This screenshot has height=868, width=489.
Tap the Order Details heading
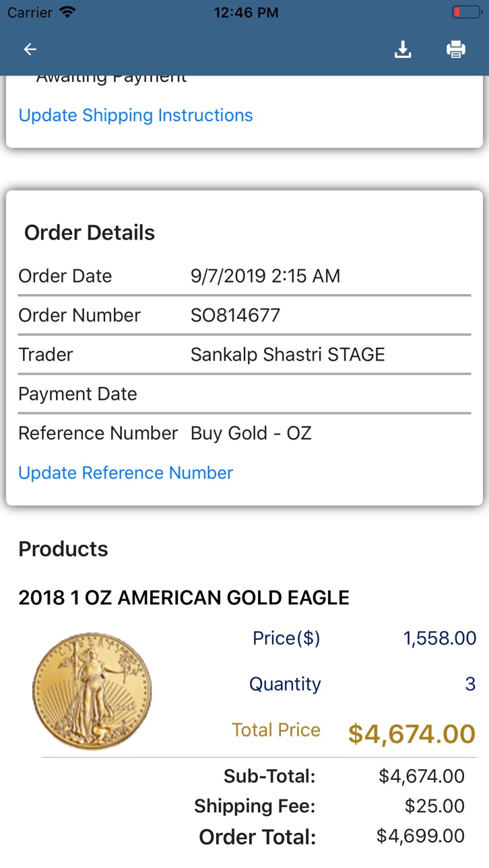tap(90, 233)
